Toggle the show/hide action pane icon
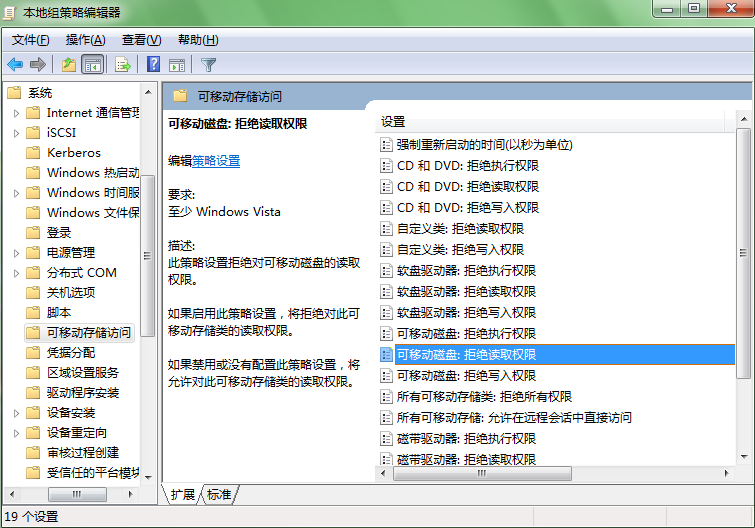The height and width of the screenshot is (528, 755). [177, 64]
